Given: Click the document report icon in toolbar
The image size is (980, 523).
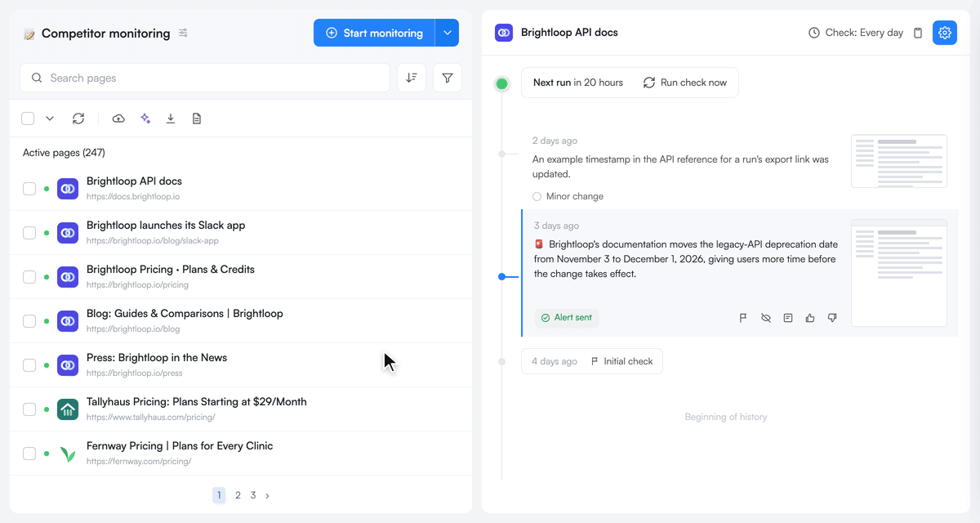Looking at the screenshot, I should pyautogui.click(x=197, y=118).
